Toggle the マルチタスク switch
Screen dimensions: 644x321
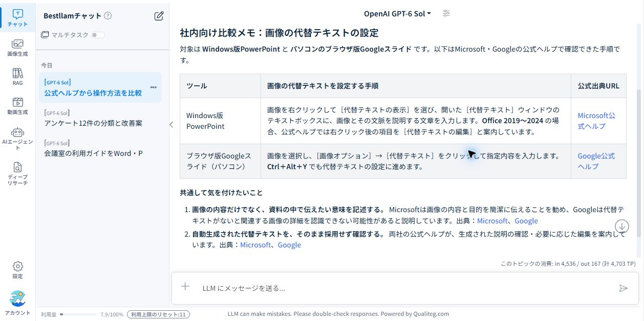tap(98, 35)
